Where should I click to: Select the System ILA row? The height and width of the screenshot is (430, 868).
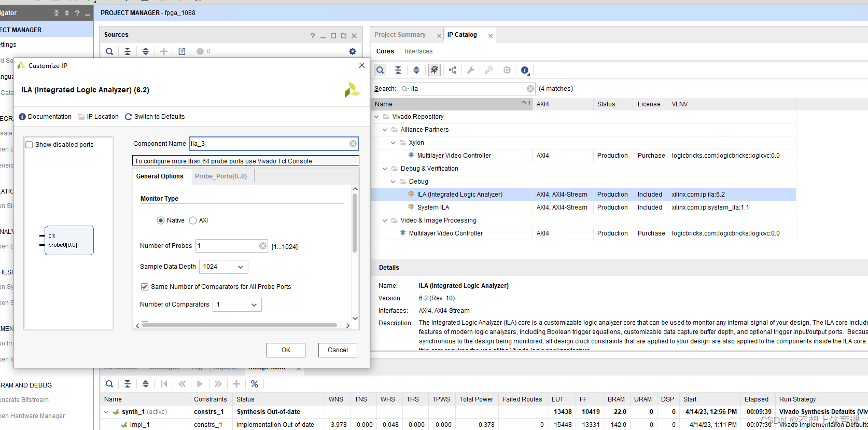point(583,207)
